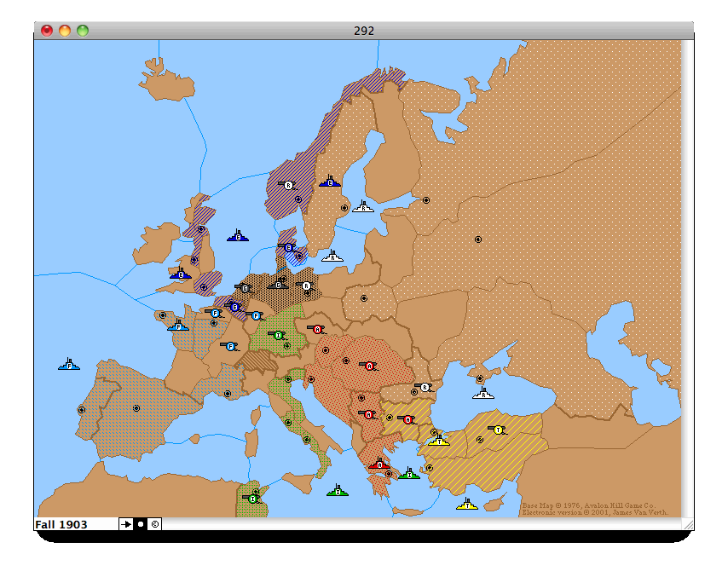
Task: Choose the French army in Picardy
Action: (x=215, y=313)
